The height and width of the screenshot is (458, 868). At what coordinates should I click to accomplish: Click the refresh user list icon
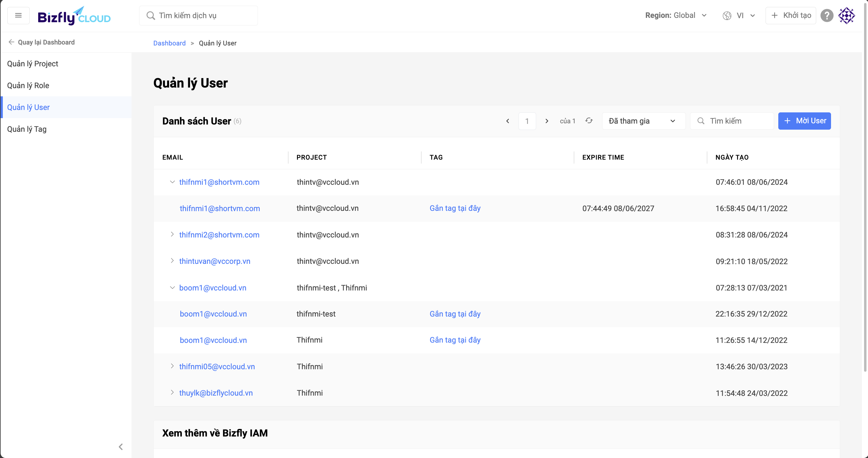click(589, 121)
